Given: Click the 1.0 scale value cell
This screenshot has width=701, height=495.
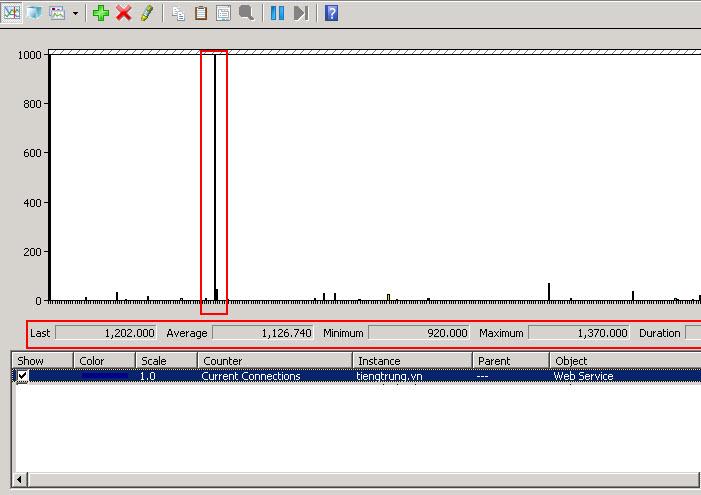Looking at the screenshot, I should tap(148, 377).
